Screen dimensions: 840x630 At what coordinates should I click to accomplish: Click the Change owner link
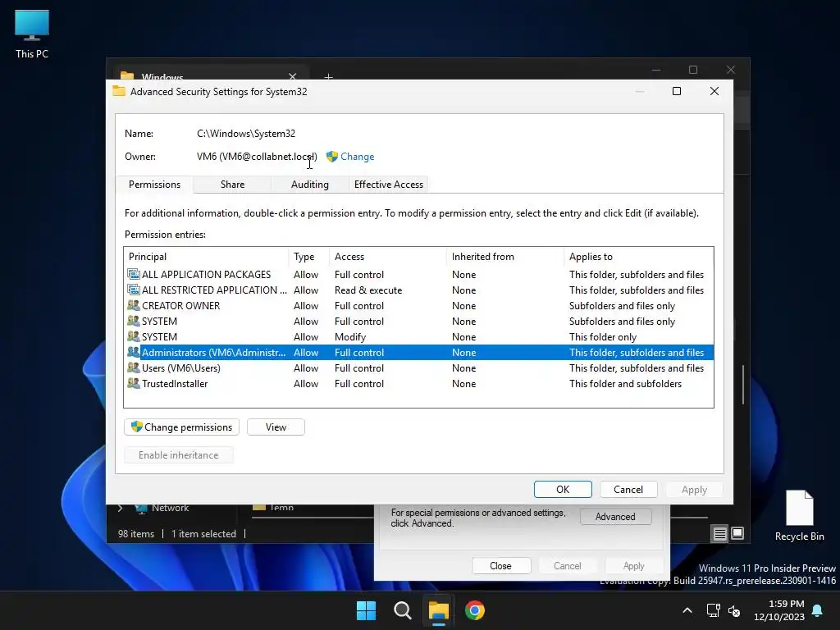[x=358, y=157]
